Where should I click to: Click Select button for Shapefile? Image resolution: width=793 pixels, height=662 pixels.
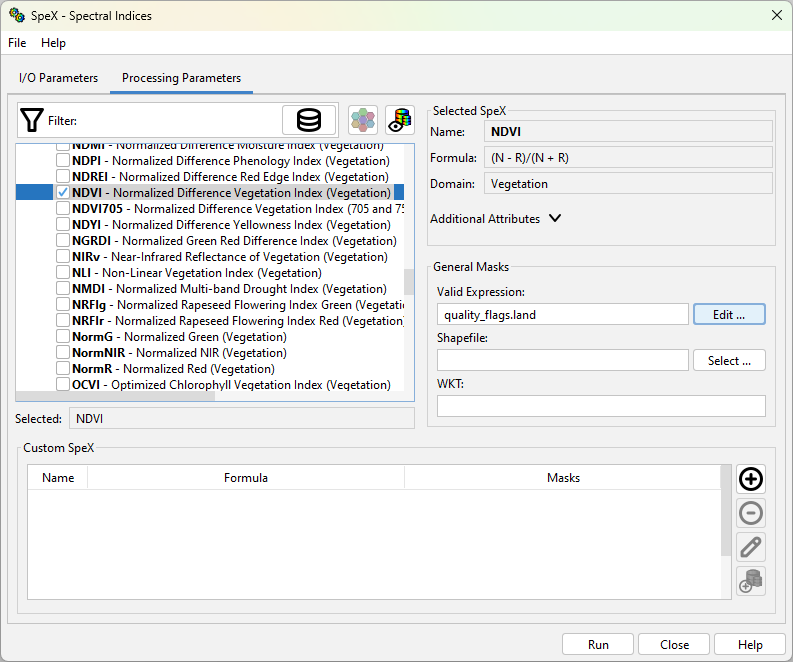pos(729,361)
